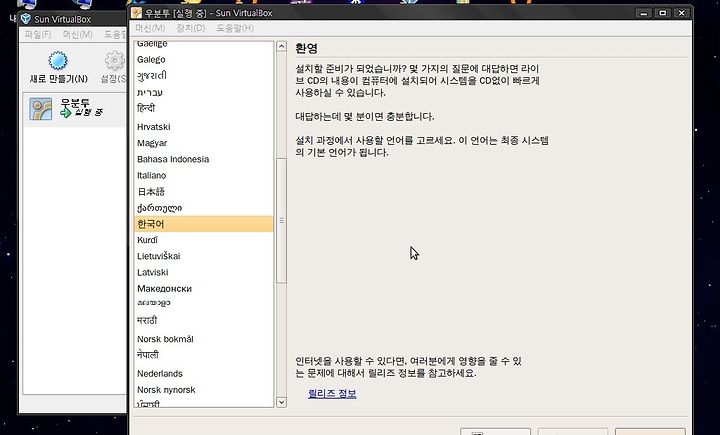Screen dimensions: 720x435
Task: Select עברית (Hebrew) in the language list
Action: [x=204, y=92]
